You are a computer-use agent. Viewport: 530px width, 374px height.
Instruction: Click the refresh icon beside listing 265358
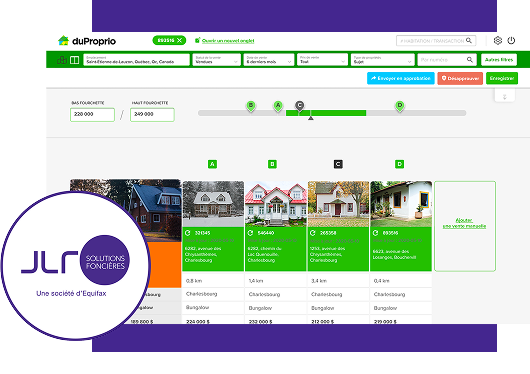coord(313,233)
